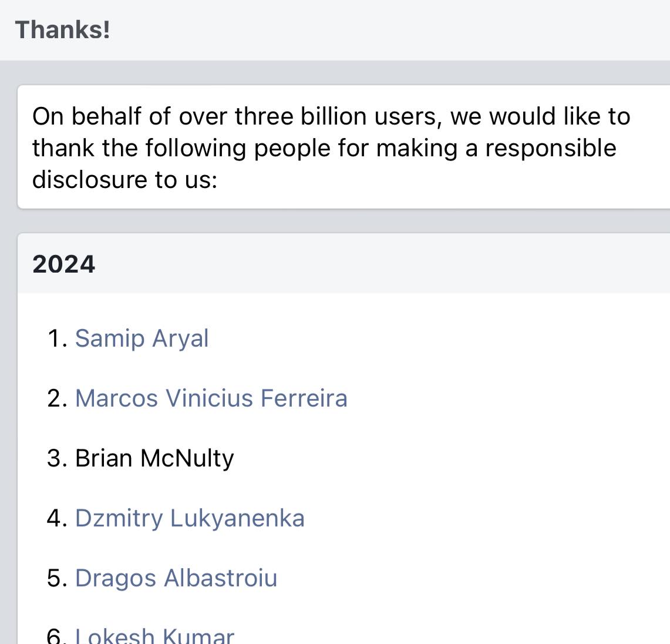Click "disclosure to us:" in the intro text

click(124, 180)
